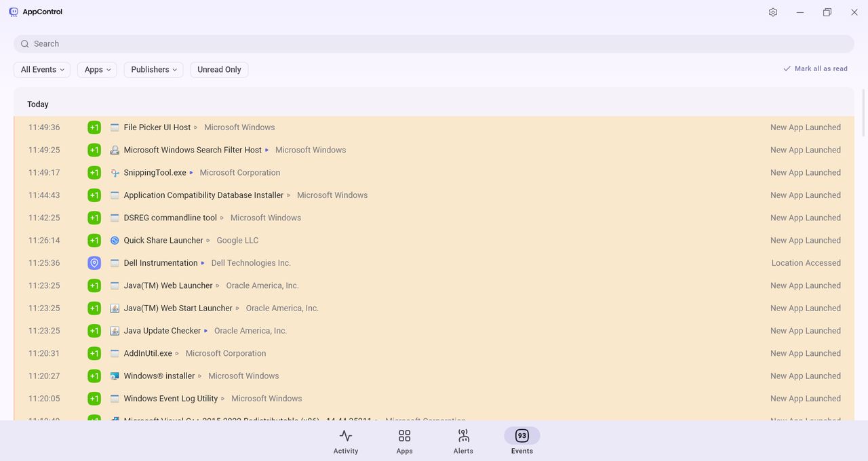
Task: Click SnippingTool.exe app icon
Action: coord(115,173)
